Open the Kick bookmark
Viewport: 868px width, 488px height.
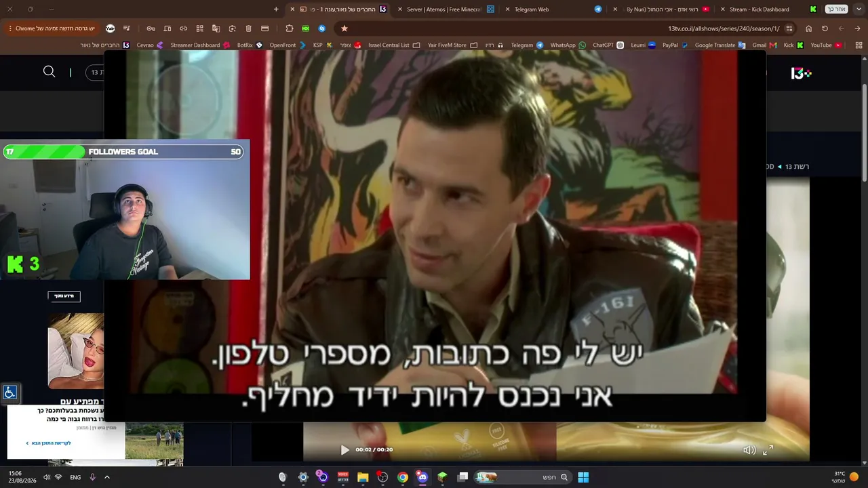(x=793, y=45)
